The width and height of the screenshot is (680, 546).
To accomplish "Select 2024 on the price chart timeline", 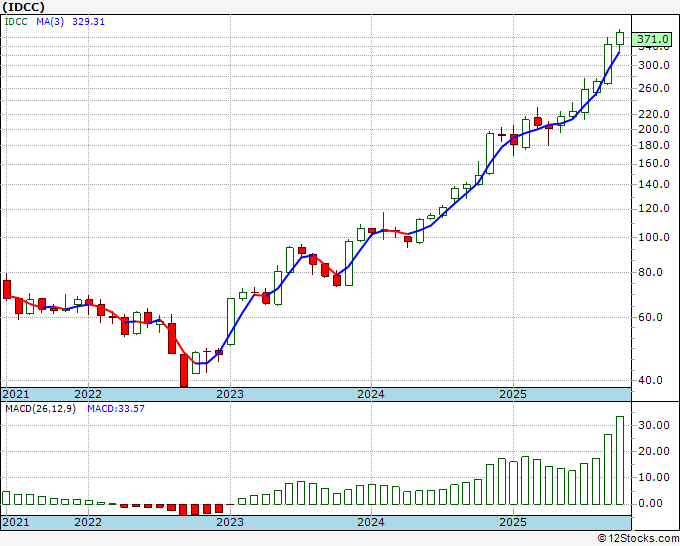I will (x=371, y=394).
